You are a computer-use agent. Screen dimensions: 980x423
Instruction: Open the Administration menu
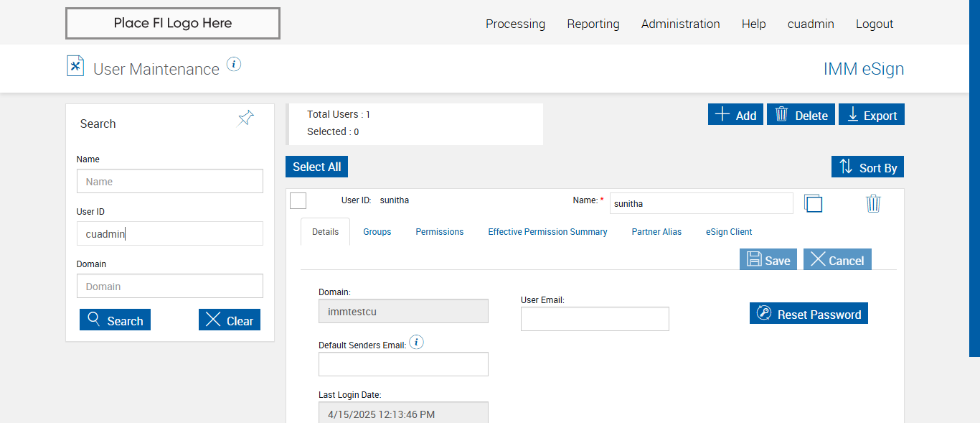[x=680, y=24]
